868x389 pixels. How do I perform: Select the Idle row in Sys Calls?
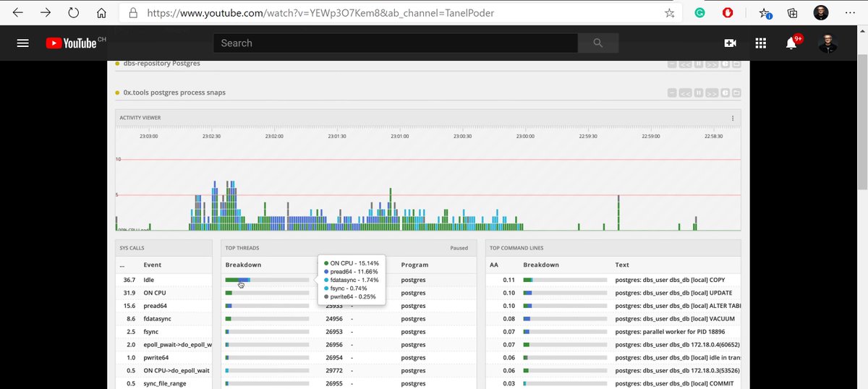[x=163, y=280]
